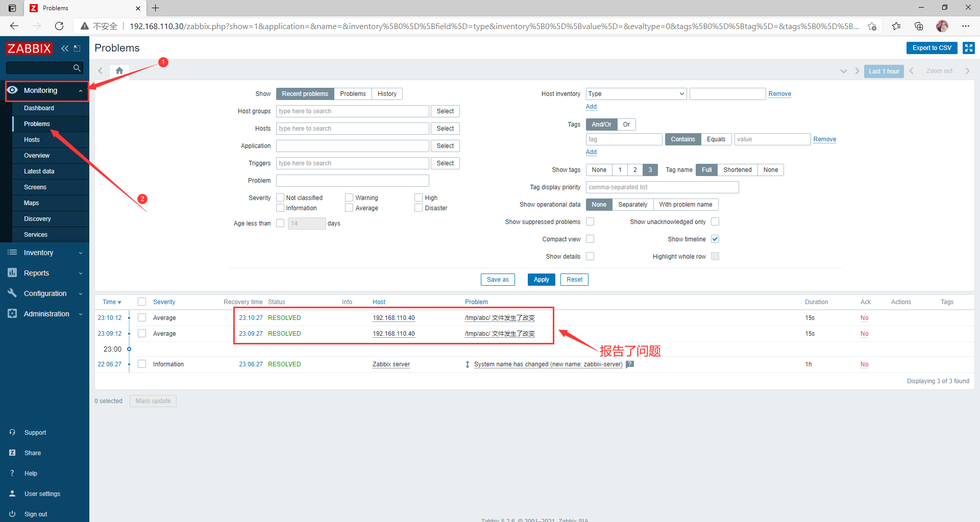Click the Reset filter button
The width and height of the screenshot is (980, 522).
tap(574, 280)
